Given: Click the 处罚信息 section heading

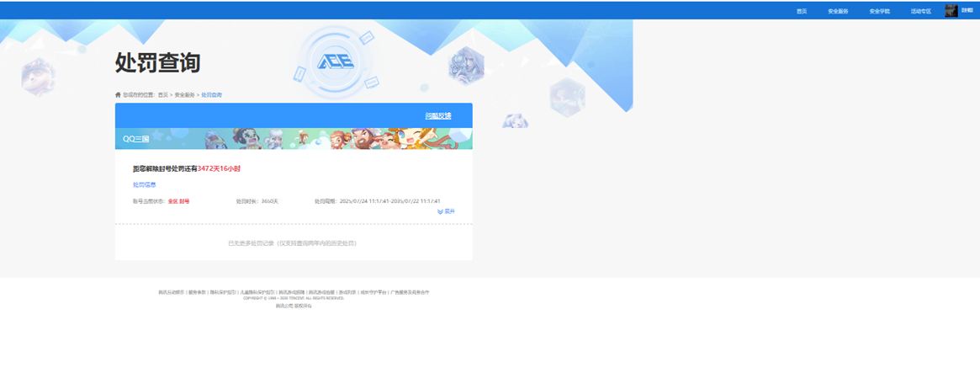Looking at the screenshot, I should tap(145, 184).
